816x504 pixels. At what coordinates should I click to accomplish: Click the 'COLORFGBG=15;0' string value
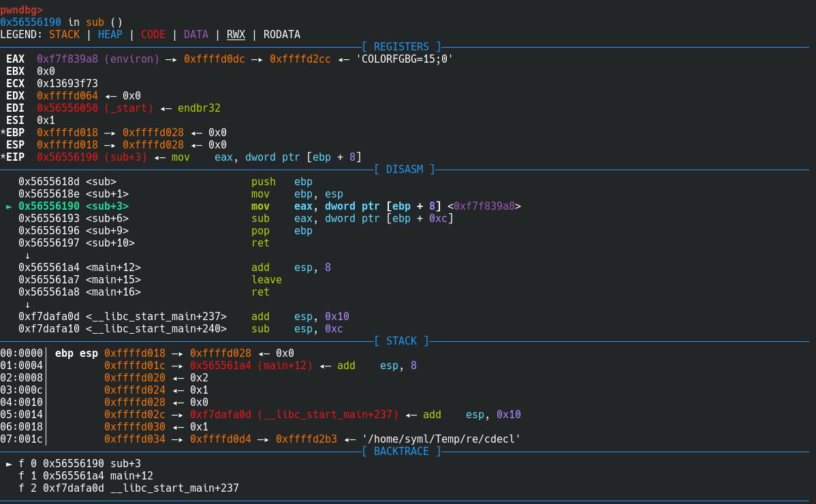[404, 59]
